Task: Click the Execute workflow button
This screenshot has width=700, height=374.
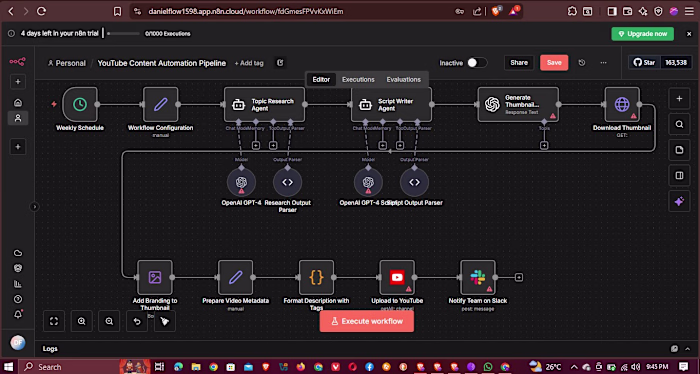Action: point(367,321)
